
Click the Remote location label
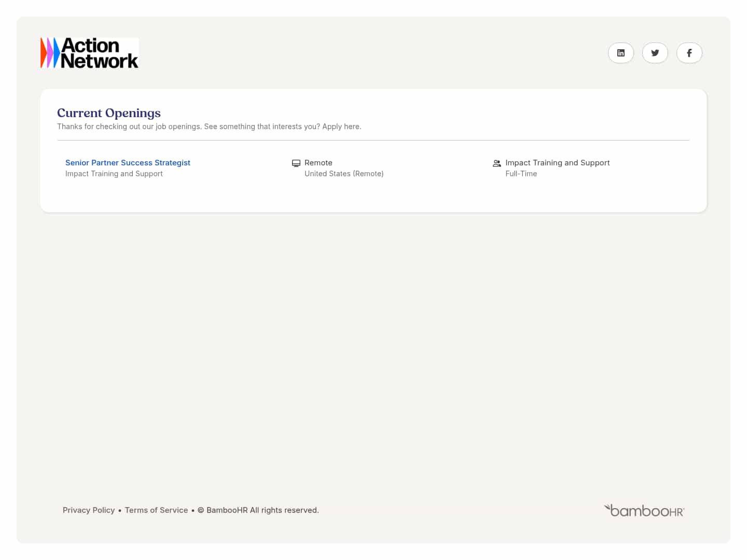[x=319, y=163]
